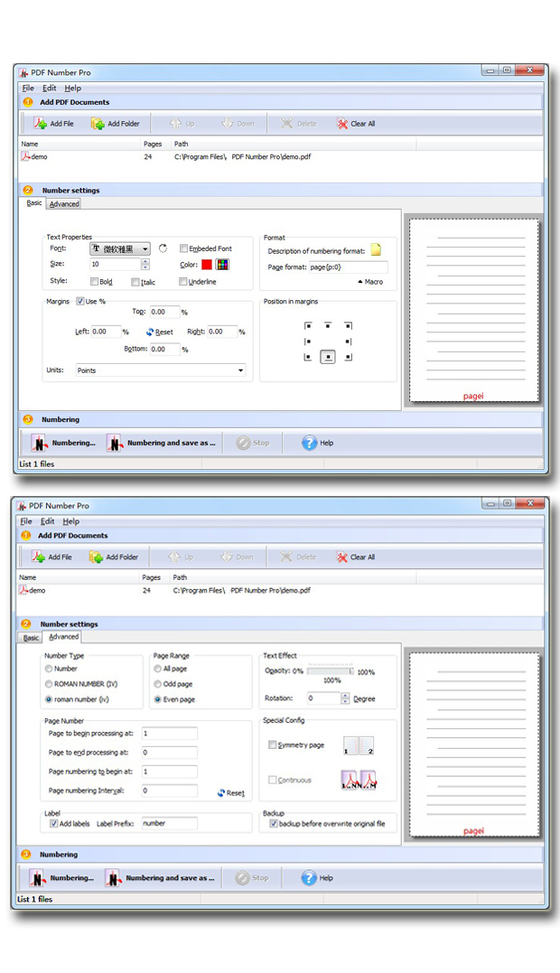Image resolution: width=560 pixels, height=973 pixels.
Task: Adjust the Opacity slider
Action: click(330, 670)
